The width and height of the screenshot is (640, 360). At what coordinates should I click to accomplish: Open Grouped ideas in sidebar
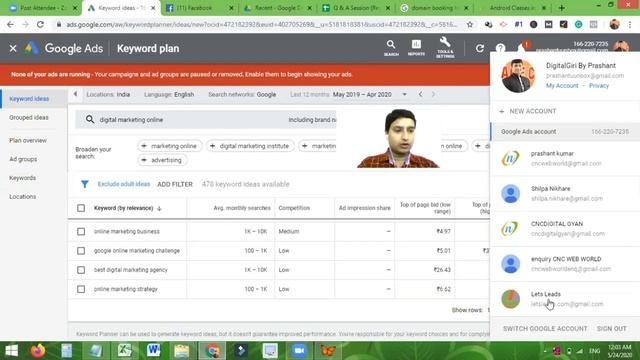tap(29, 118)
